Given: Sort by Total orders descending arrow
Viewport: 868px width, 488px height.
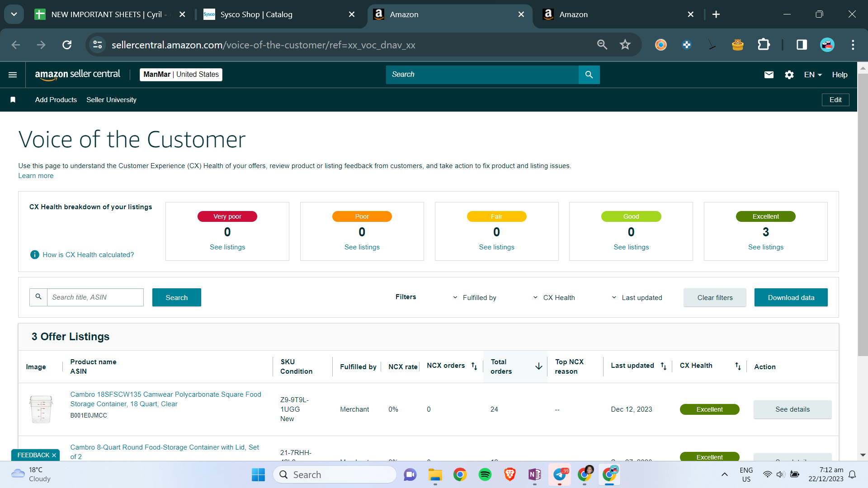Looking at the screenshot, I should 539,366.
